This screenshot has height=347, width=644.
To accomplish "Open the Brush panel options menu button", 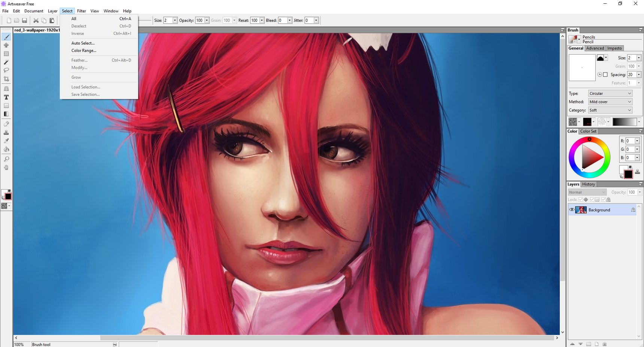I will (640, 30).
